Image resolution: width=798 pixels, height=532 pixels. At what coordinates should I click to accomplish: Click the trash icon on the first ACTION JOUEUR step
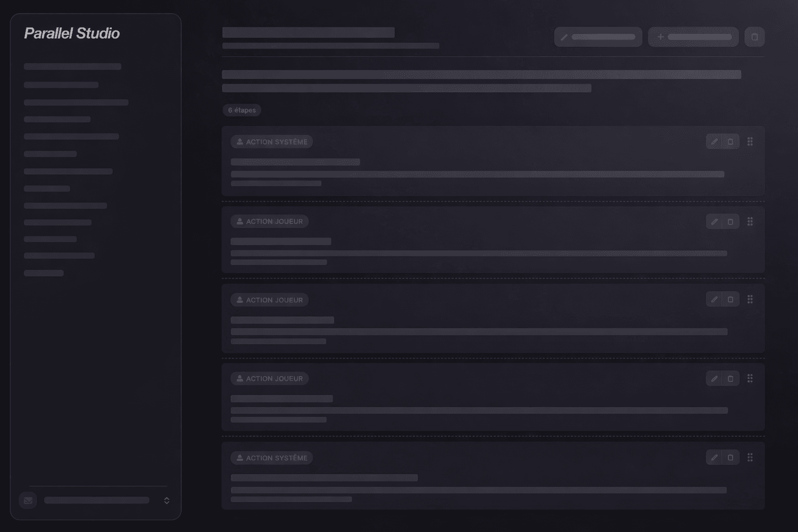pos(730,222)
